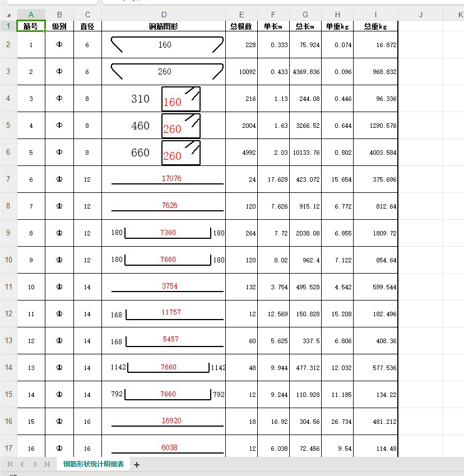Viewport: 464px width, 476px height.
Task: Click the 总重kg header cell
Action: (x=375, y=26)
